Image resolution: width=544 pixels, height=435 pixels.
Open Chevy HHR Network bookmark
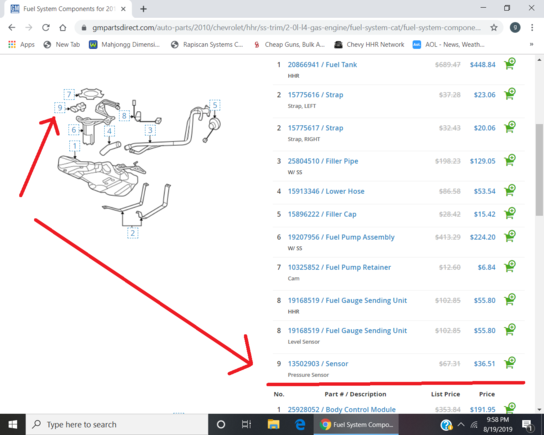[369, 44]
